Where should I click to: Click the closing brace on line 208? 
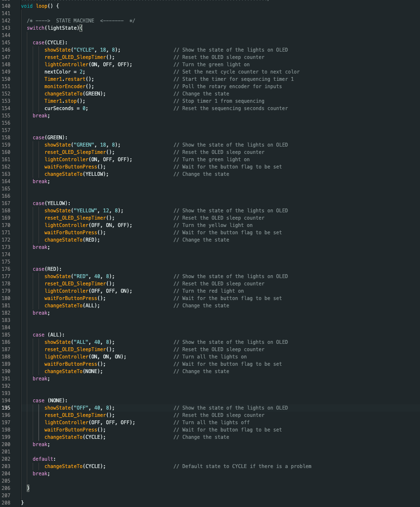(22, 503)
